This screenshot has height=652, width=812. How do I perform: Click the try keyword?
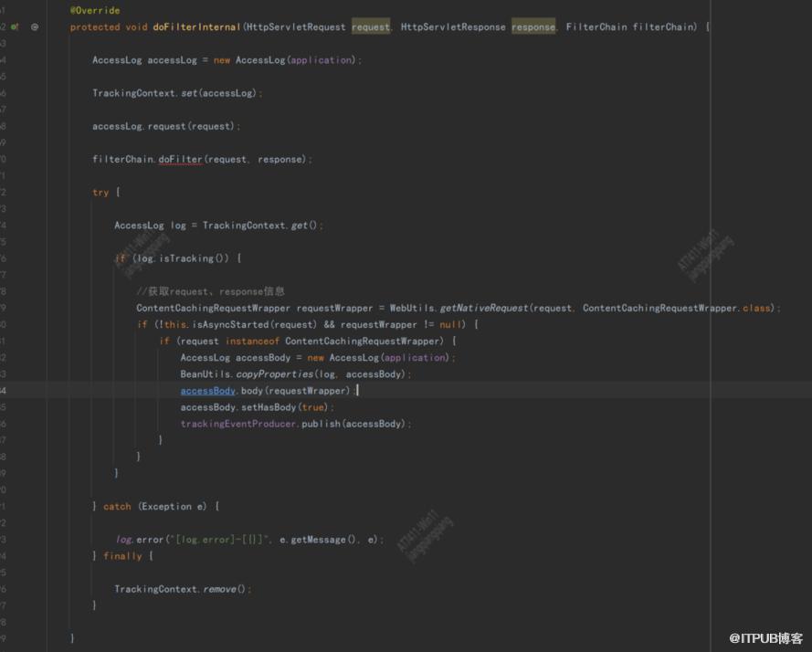(100, 193)
